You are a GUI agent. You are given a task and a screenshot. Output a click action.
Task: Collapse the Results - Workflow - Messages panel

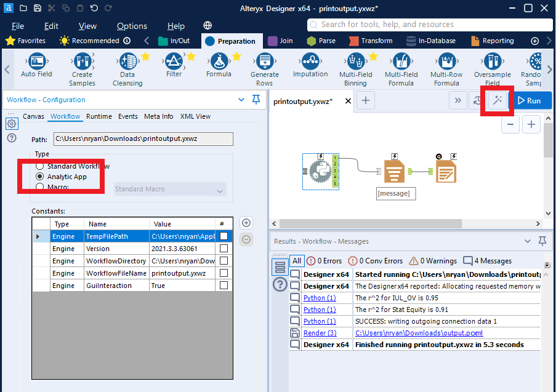[x=527, y=241]
